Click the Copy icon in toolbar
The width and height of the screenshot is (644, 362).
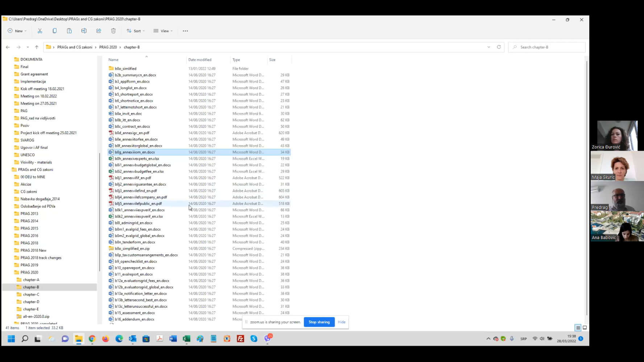[55, 31]
